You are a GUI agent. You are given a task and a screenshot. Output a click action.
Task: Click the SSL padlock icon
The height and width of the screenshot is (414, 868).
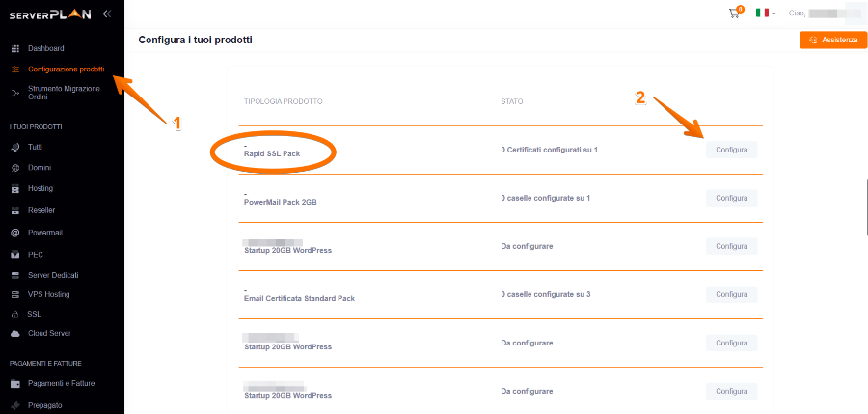[x=15, y=315]
